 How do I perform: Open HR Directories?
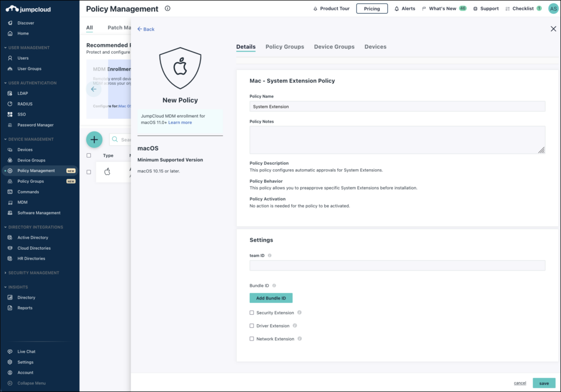[31, 258]
